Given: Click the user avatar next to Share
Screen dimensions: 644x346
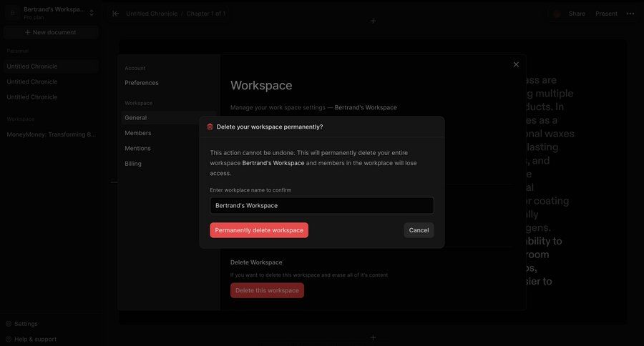Looking at the screenshot, I should 557,14.
